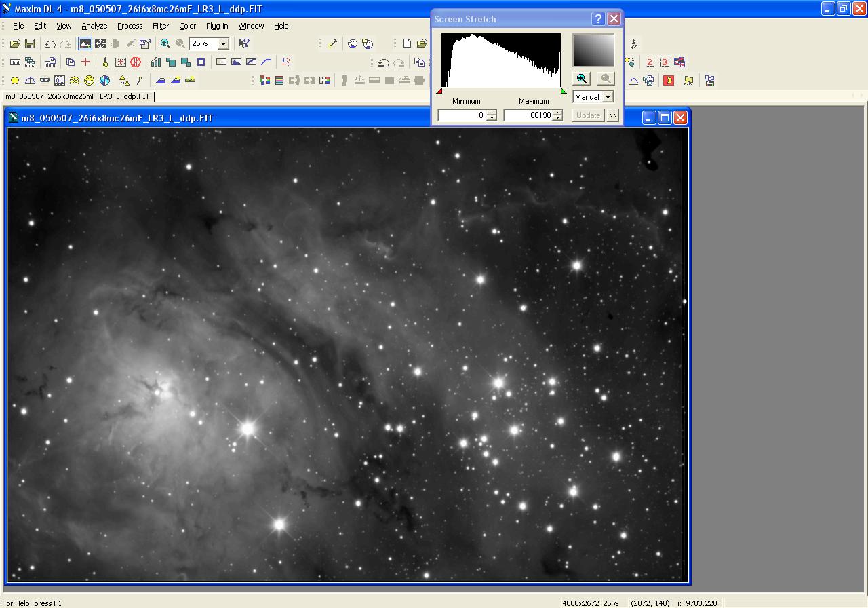Image resolution: width=868 pixels, height=608 pixels.
Task: Open the Manual stretch mode dropdown
Action: (x=608, y=97)
